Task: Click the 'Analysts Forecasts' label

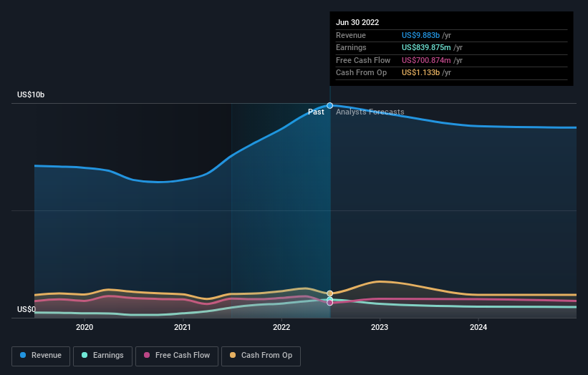Action: (x=370, y=112)
